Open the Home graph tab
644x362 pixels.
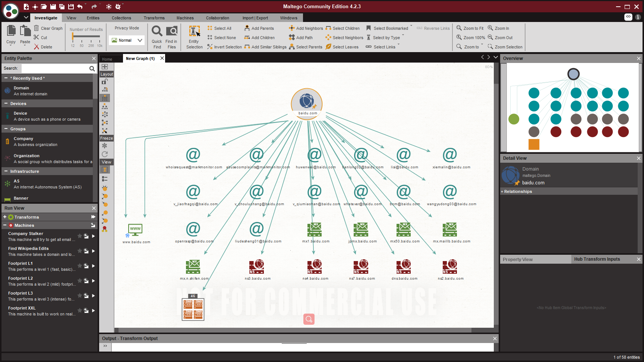pos(107,59)
